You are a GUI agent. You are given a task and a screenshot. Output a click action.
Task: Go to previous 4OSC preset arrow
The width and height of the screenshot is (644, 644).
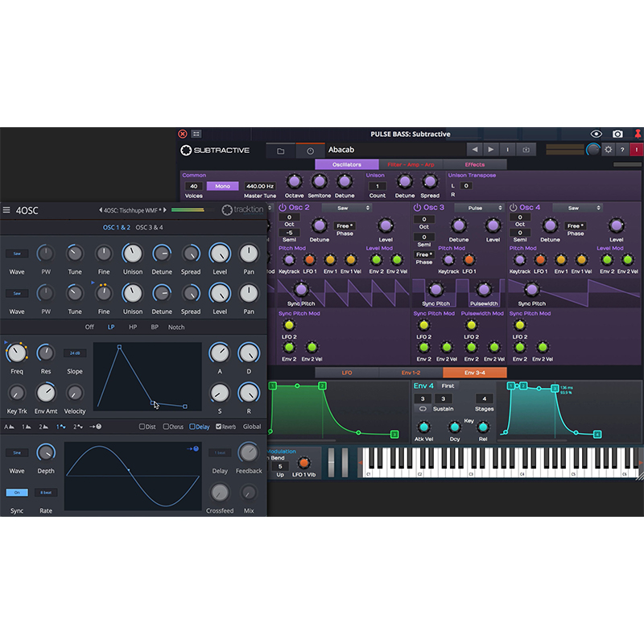(101, 210)
